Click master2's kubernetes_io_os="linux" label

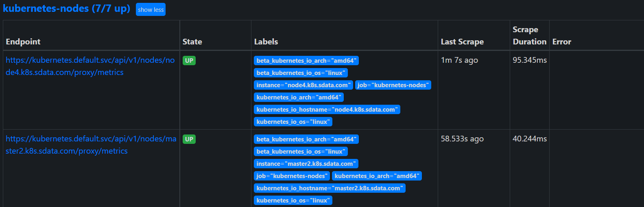tap(293, 200)
